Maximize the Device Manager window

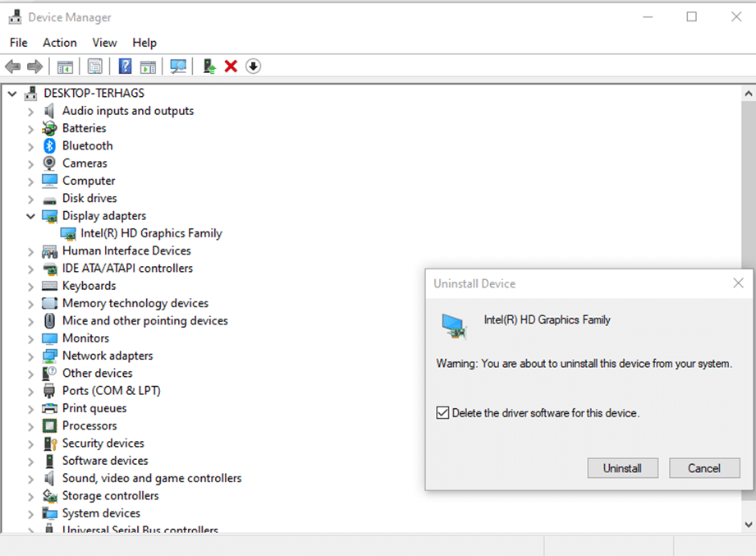(692, 17)
